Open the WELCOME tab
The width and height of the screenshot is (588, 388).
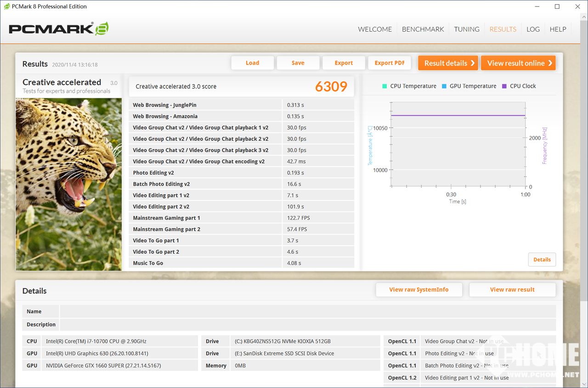[375, 29]
